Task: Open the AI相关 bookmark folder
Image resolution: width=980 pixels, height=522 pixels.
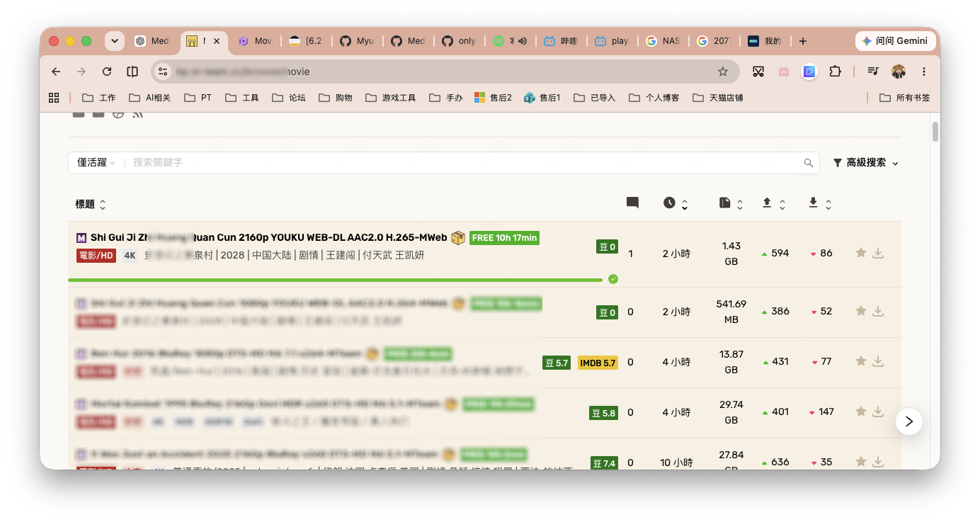Action: pyautogui.click(x=149, y=98)
